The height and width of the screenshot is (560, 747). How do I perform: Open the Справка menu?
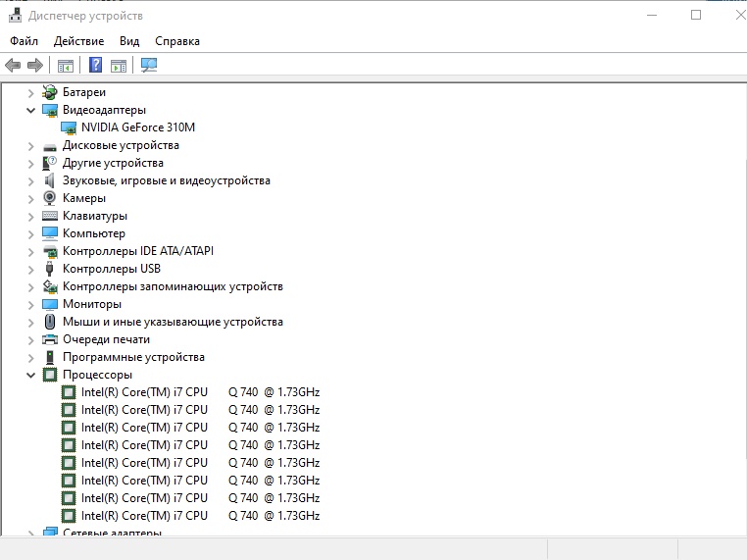[x=177, y=41]
